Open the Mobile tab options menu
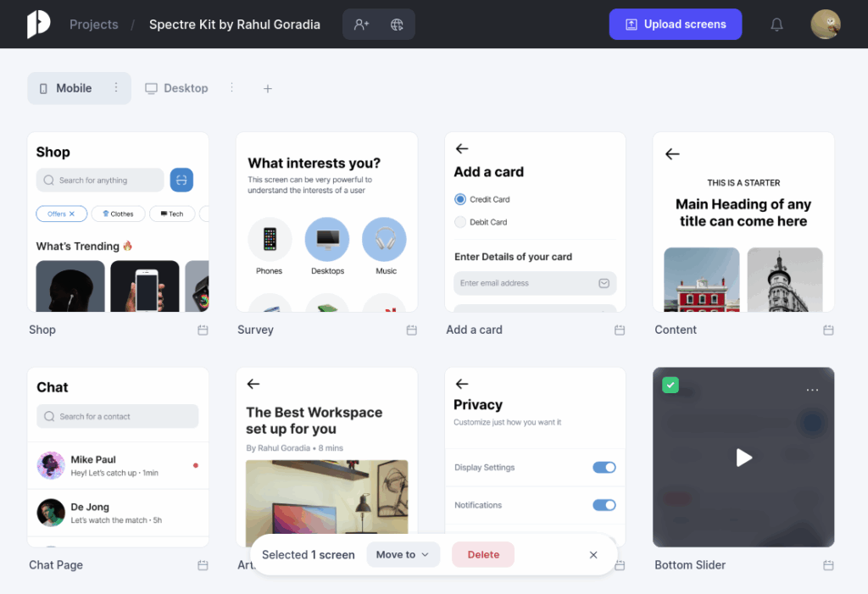The height and width of the screenshot is (594, 868). click(116, 88)
